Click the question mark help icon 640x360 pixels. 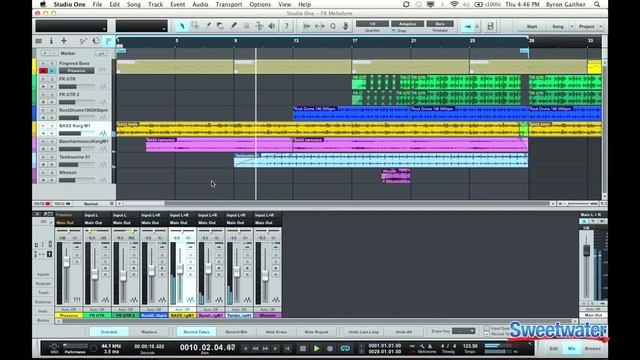(287, 26)
